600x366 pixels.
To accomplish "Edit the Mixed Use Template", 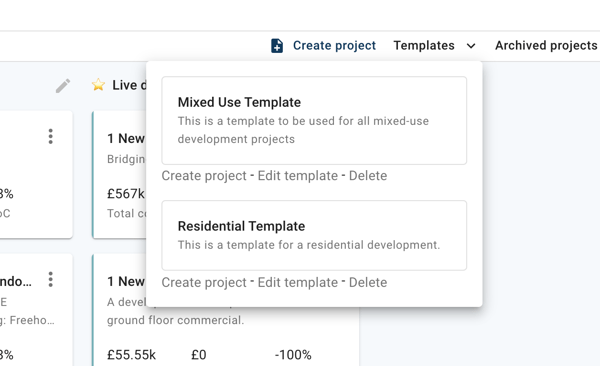I will (298, 176).
